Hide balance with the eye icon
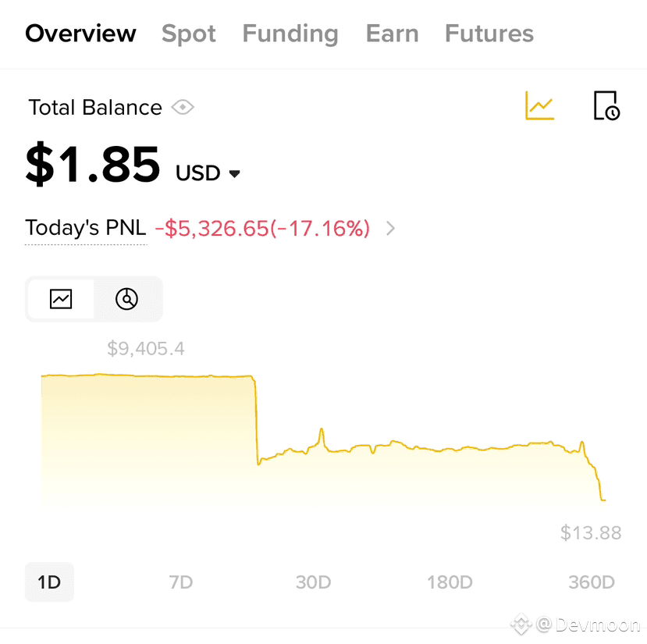This screenshot has width=647, height=644. (183, 108)
